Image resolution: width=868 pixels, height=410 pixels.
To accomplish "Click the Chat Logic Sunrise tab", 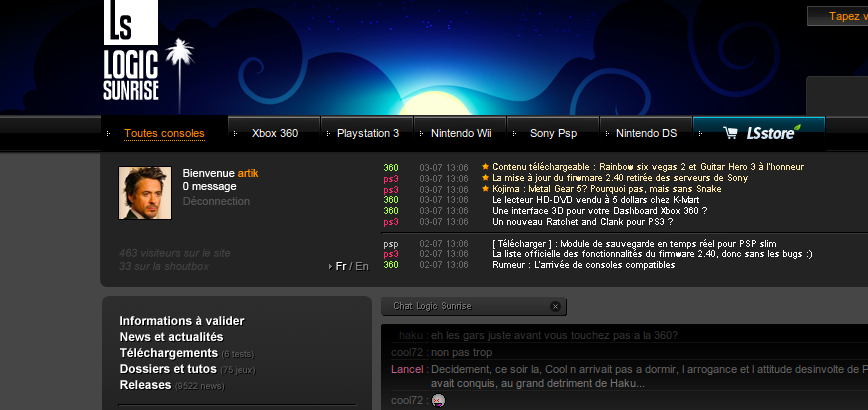I will tap(474, 307).
